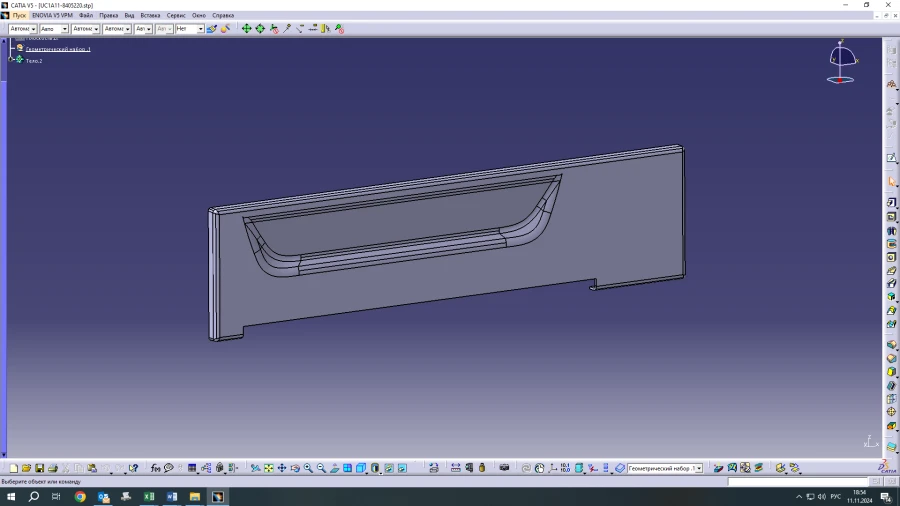This screenshot has height=506, width=900.
Task: Click the New document icon
Action: pyautogui.click(x=13, y=468)
